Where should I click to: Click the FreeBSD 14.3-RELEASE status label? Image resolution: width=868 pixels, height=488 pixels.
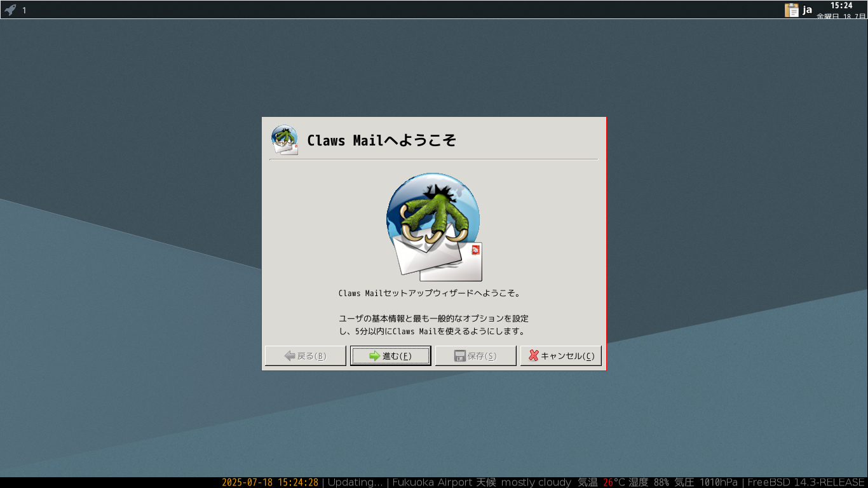click(806, 482)
